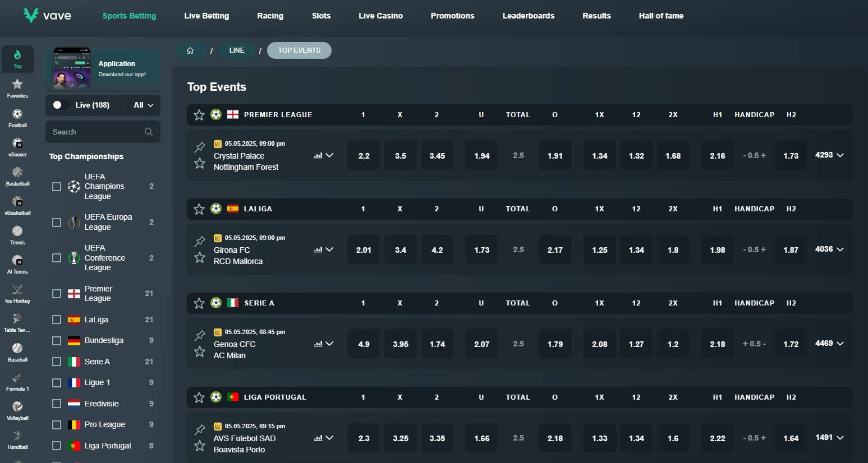Favorite the Premier League header star
This screenshot has height=463, width=868.
(x=199, y=115)
